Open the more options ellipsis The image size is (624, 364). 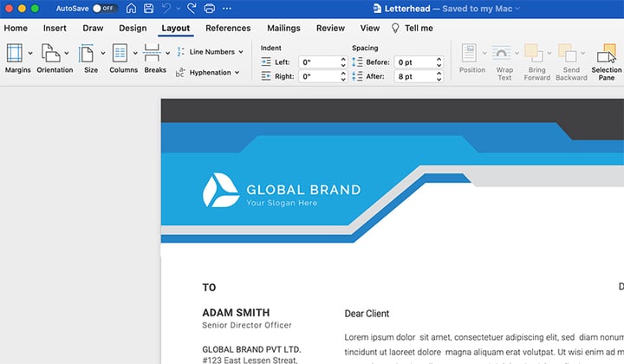coord(227,9)
